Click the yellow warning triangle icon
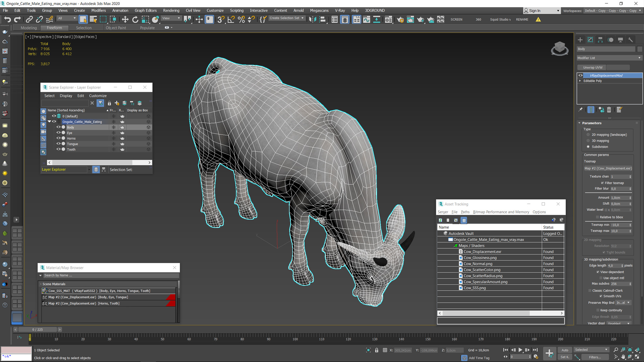This screenshot has width=644, height=362. (x=538, y=19)
